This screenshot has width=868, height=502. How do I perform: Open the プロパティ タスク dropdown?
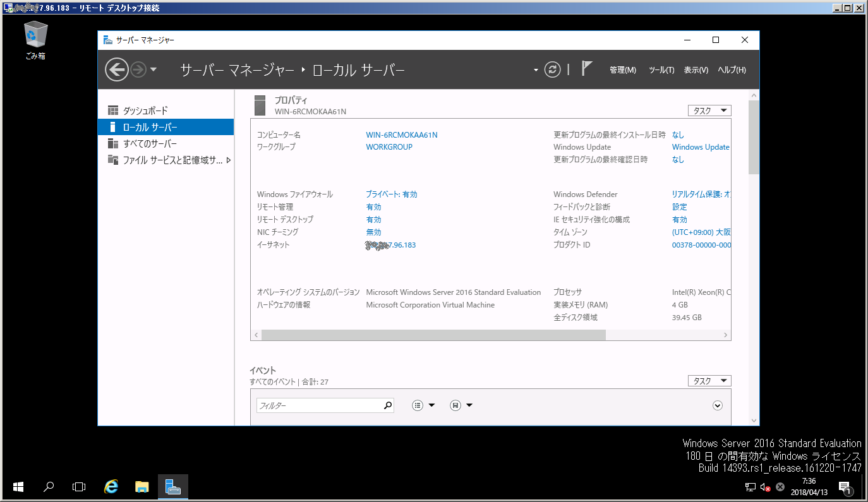tap(709, 111)
